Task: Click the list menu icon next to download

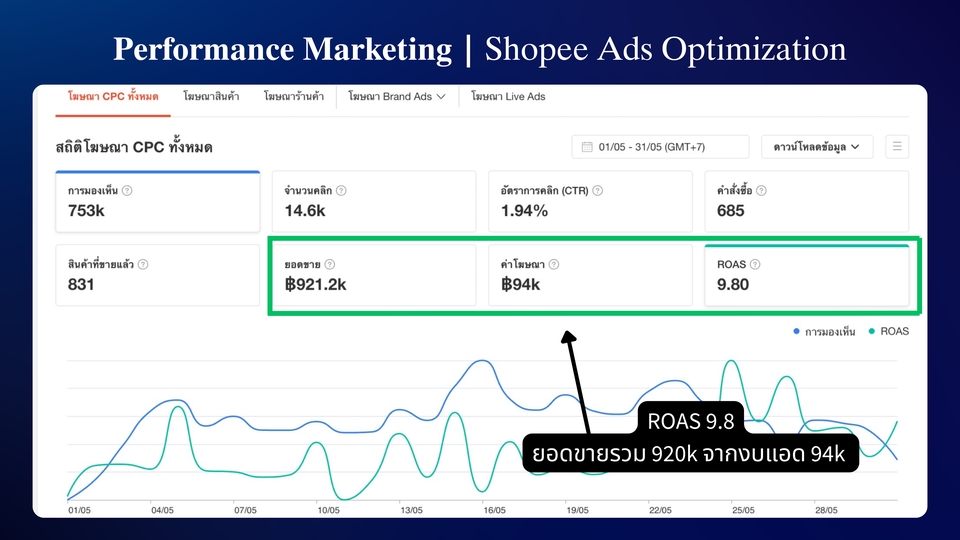Action: click(897, 147)
